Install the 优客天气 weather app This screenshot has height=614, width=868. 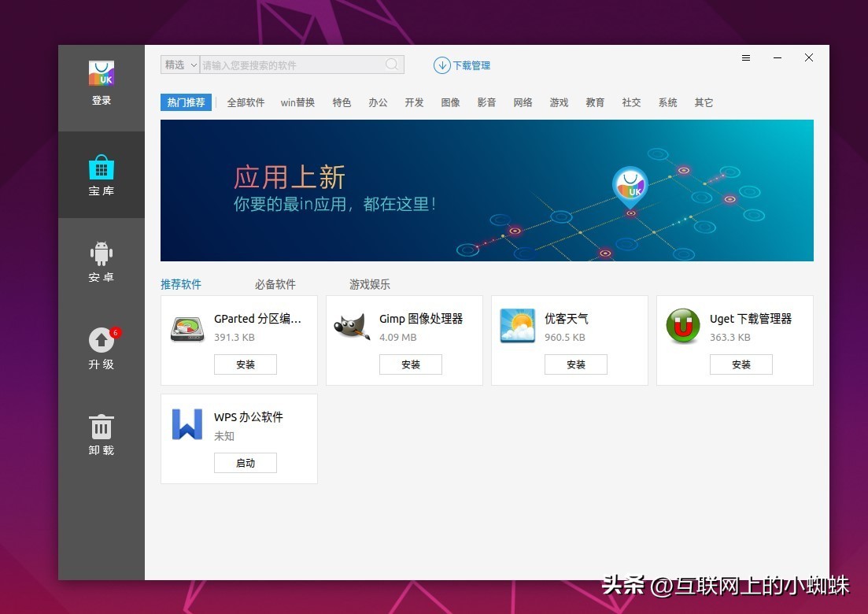(575, 364)
